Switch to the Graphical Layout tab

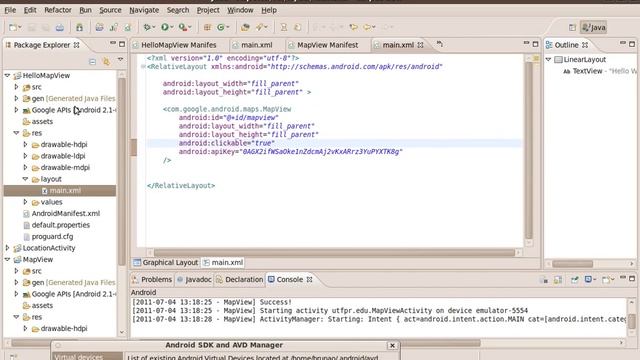click(166, 262)
